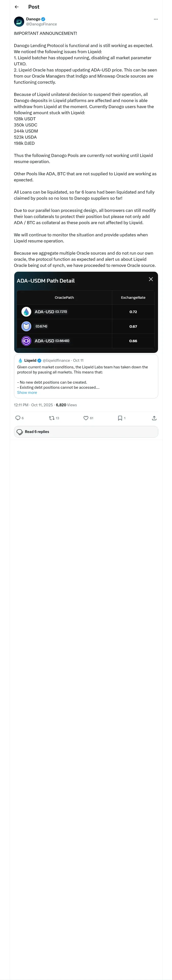Click Read 6 replies button
This screenshot has width=172, height=980.
(86, 432)
